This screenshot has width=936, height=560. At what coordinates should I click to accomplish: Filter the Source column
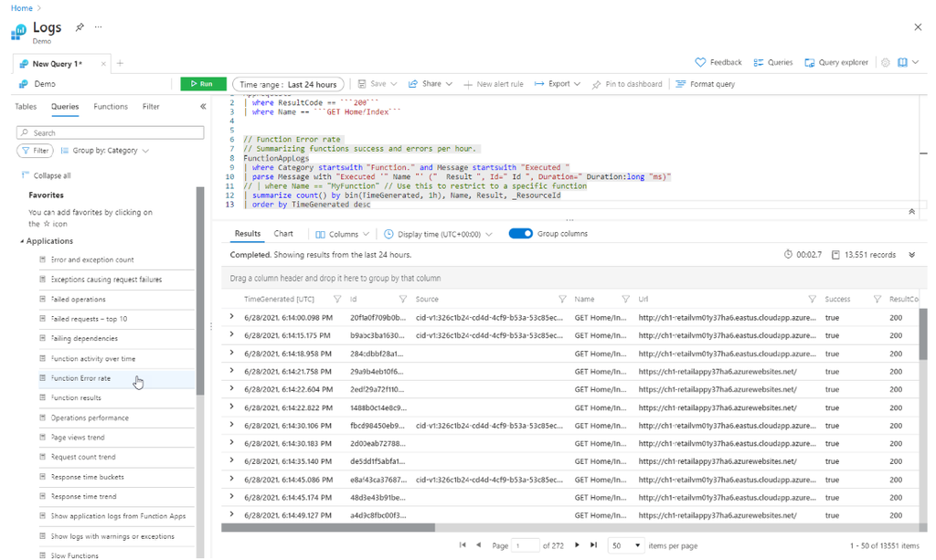(562, 299)
